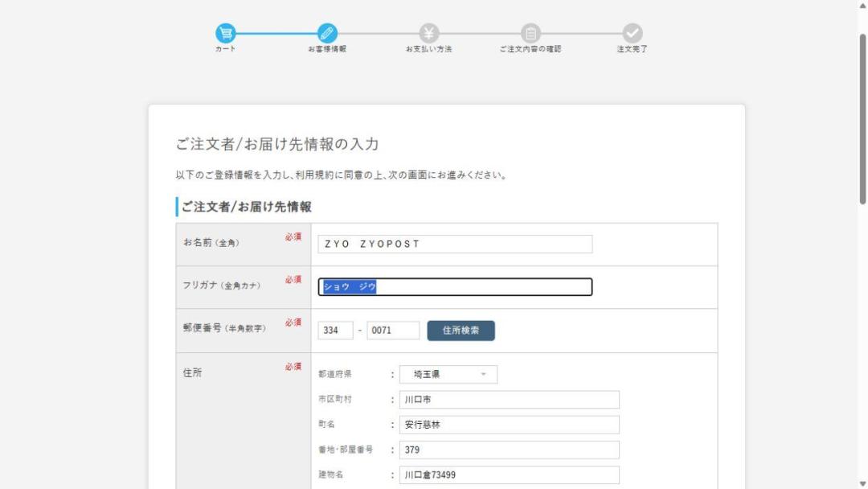Image resolution: width=868 pixels, height=489 pixels.
Task: Click the page vertical scrollbar thumb
Action: 862,119
